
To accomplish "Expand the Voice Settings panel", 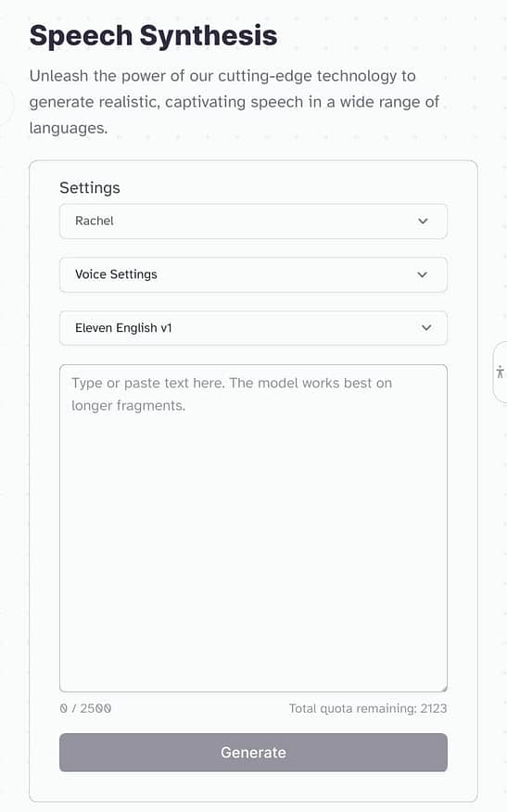I will pos(253,274).
